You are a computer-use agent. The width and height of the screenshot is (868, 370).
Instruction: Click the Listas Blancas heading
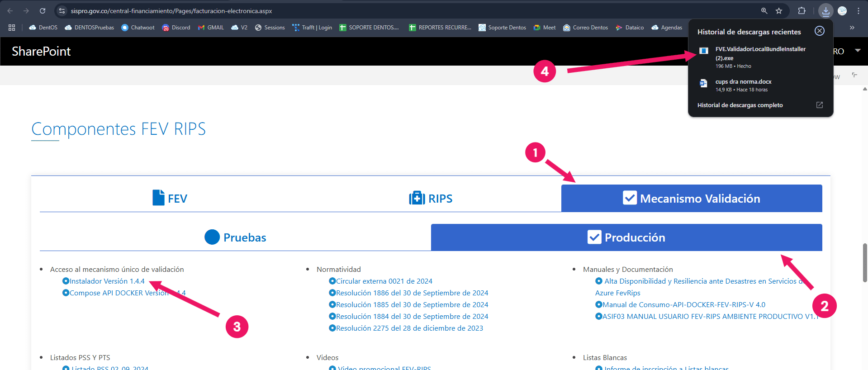point(605,357)
